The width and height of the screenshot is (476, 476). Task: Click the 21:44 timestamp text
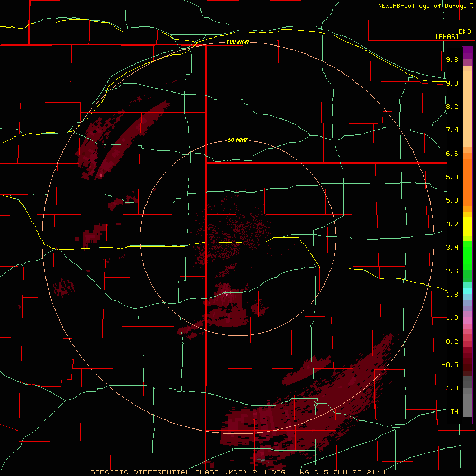tap(378, 472)
